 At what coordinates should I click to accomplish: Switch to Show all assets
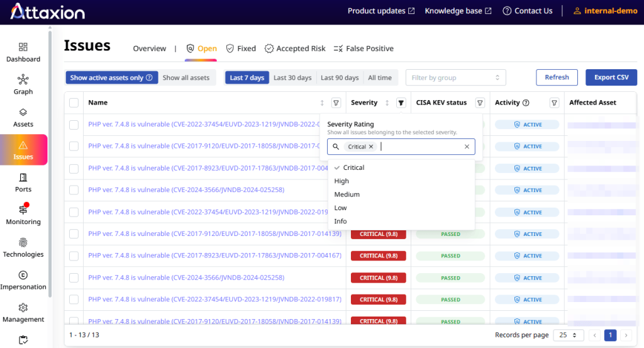coord(186,77)
